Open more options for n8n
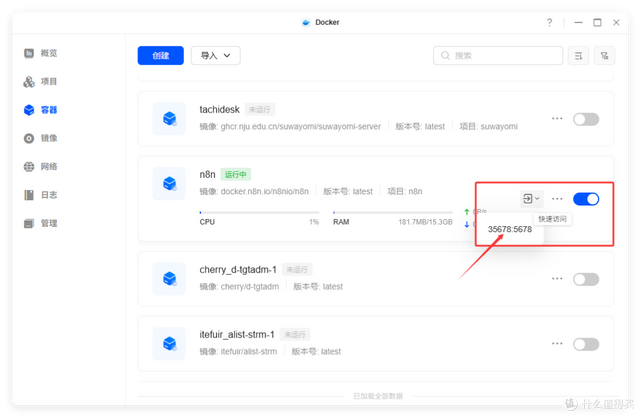Viewport: 640px width, 417px height. coord(557,199)
